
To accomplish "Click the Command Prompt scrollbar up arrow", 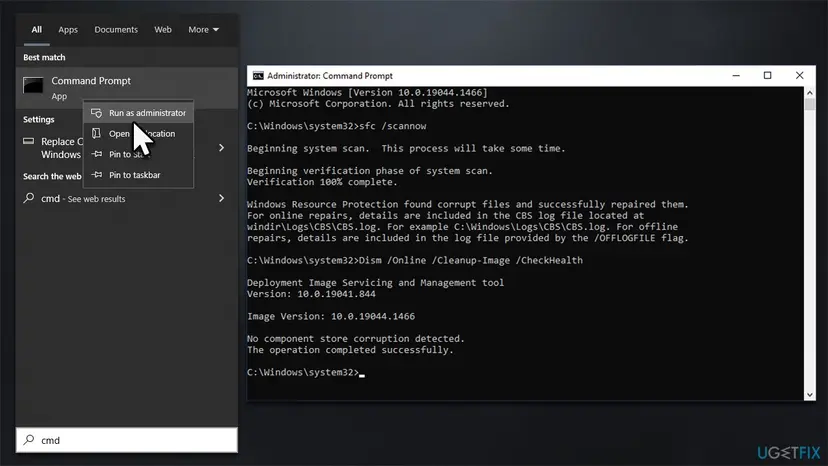I will (x=810, y=92).
